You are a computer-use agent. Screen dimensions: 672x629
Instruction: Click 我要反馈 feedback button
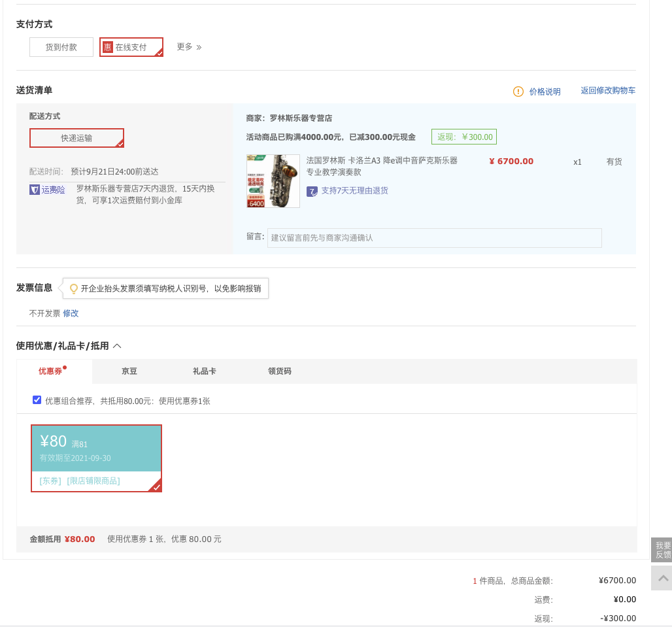pos(662,550)
